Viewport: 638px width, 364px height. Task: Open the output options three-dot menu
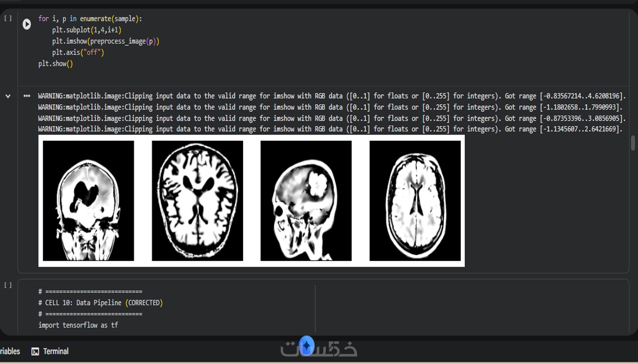[x=27, y=96]
